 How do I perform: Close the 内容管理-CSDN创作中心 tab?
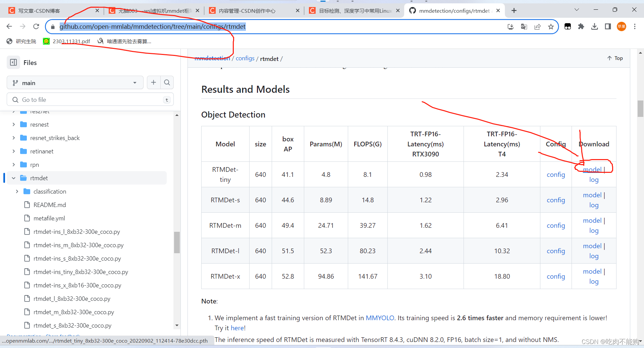pos(298,11)
